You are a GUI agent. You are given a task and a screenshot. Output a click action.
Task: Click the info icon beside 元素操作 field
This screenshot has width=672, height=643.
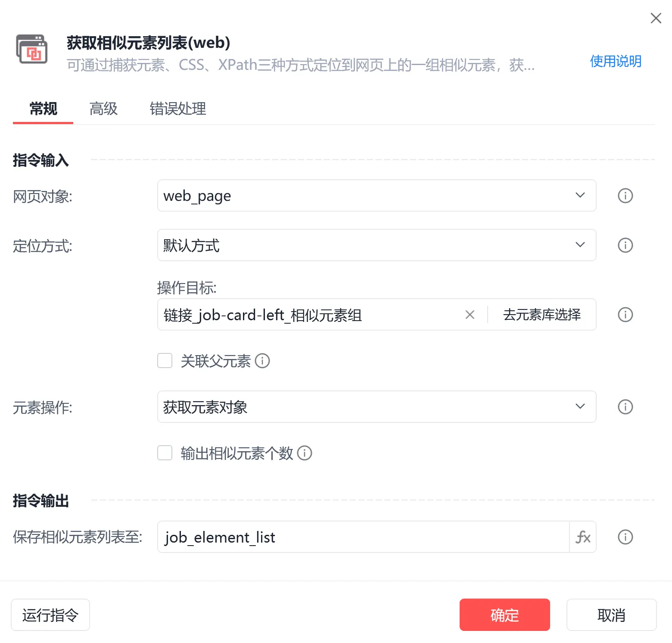point(625,407)
